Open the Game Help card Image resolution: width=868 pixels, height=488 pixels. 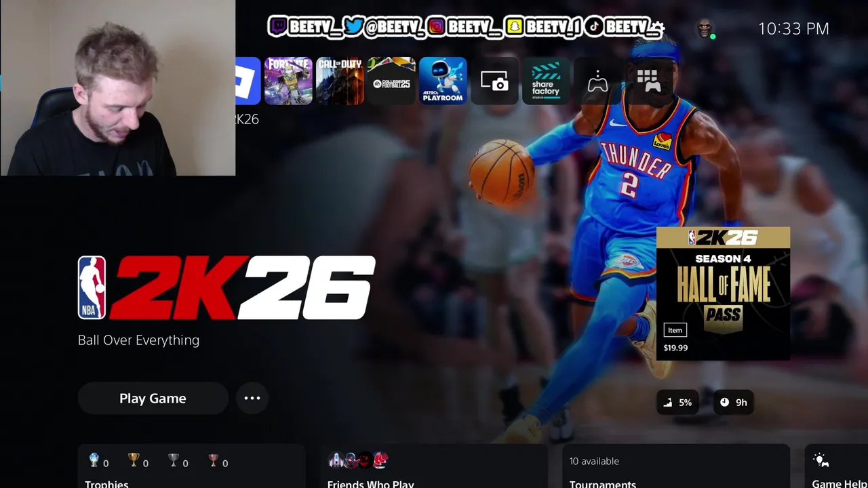pos(836,466)
